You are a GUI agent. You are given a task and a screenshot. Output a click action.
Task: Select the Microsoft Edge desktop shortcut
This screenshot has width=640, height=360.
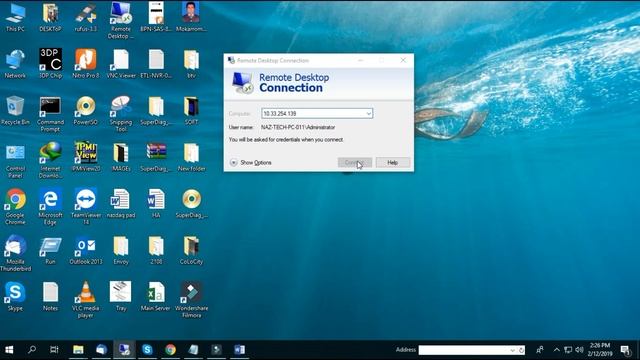click(x=50, y=207)
